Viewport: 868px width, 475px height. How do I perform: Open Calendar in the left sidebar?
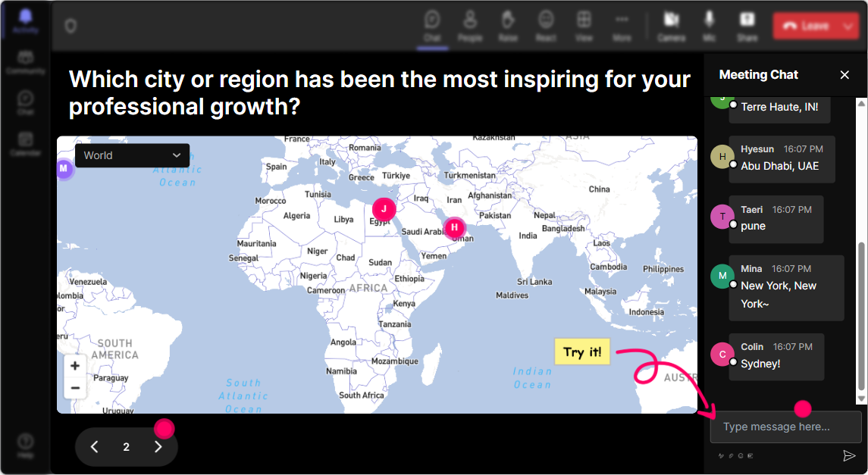(26, 144)
